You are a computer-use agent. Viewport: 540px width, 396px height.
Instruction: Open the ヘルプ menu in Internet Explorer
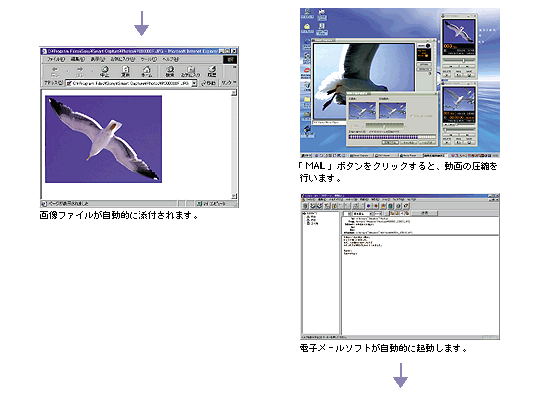(171, 59)
